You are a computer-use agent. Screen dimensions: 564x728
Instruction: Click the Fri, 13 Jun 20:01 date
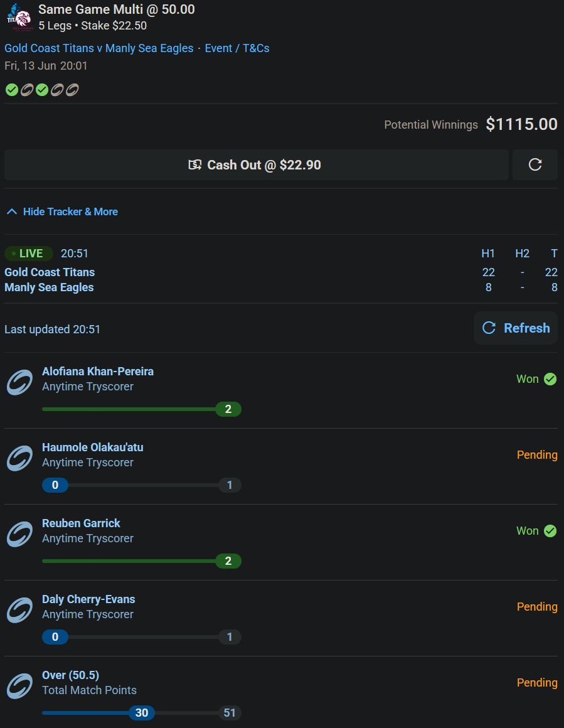coord(46,66)
